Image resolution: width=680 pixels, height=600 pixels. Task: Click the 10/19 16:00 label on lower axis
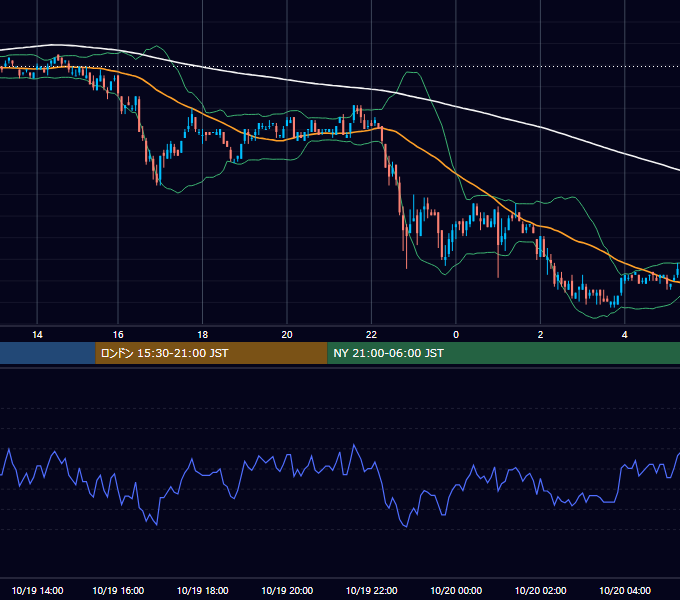[118, 590]
